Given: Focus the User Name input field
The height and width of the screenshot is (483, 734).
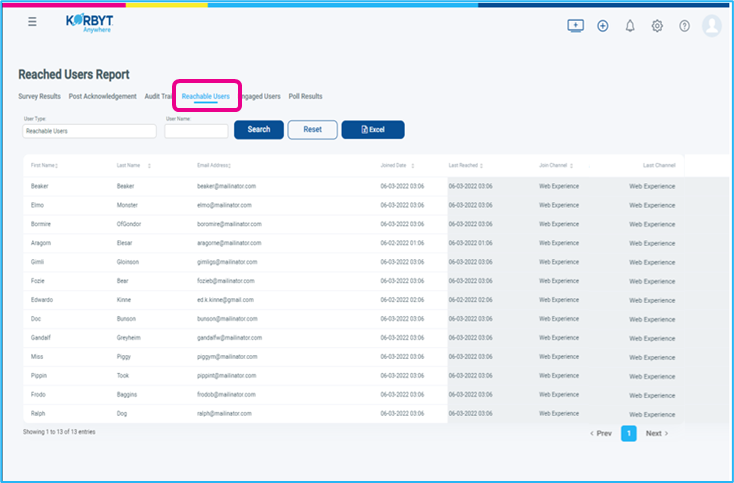Looking at the screenshot, I should pos(196,131).
